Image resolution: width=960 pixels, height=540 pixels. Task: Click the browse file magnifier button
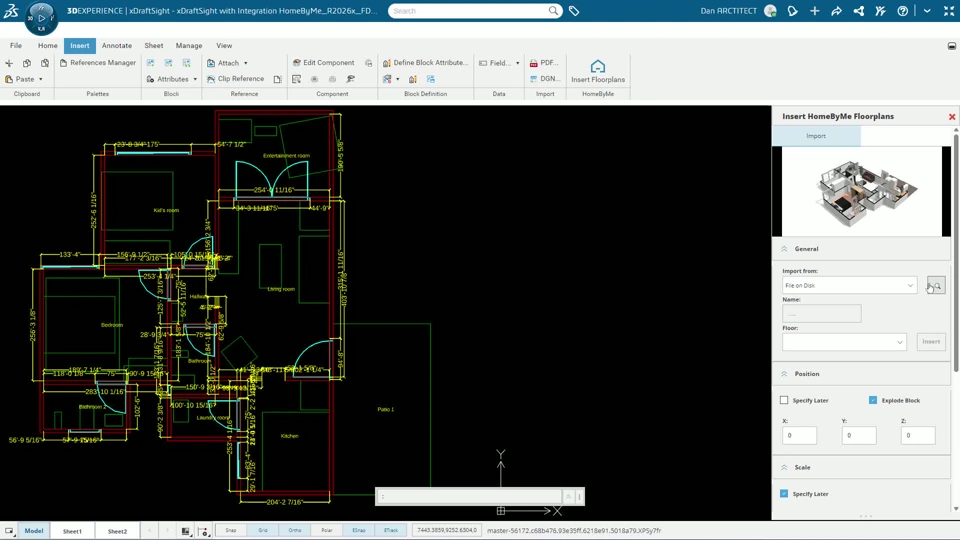point(936,285)
